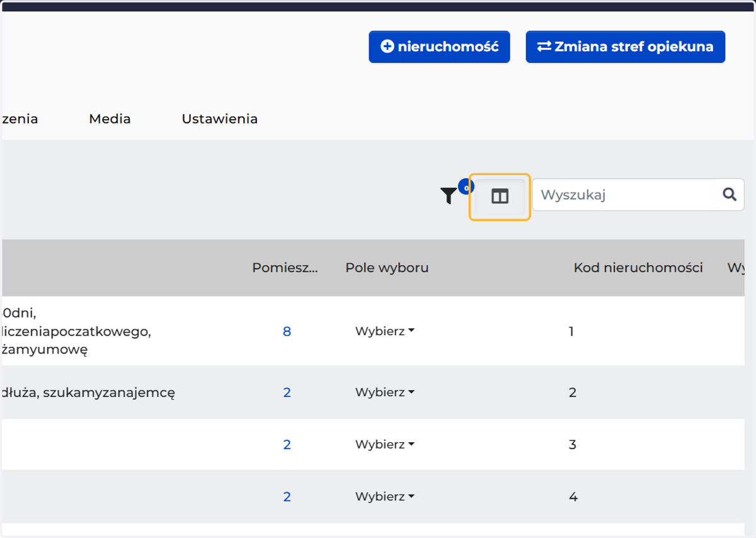Screen dimensions: 756x538
Task: Click property code cell 3
Action: [x=573, y=445]
